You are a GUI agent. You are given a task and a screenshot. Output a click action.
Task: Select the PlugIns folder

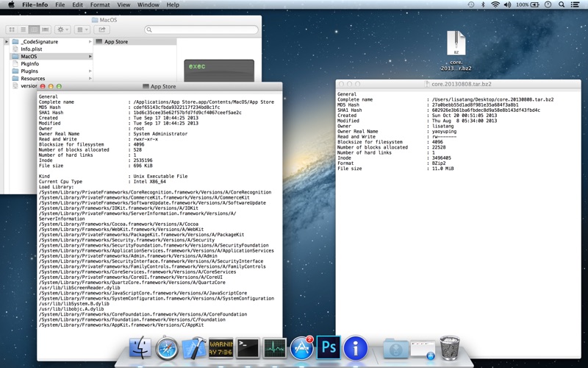[29, 71]
